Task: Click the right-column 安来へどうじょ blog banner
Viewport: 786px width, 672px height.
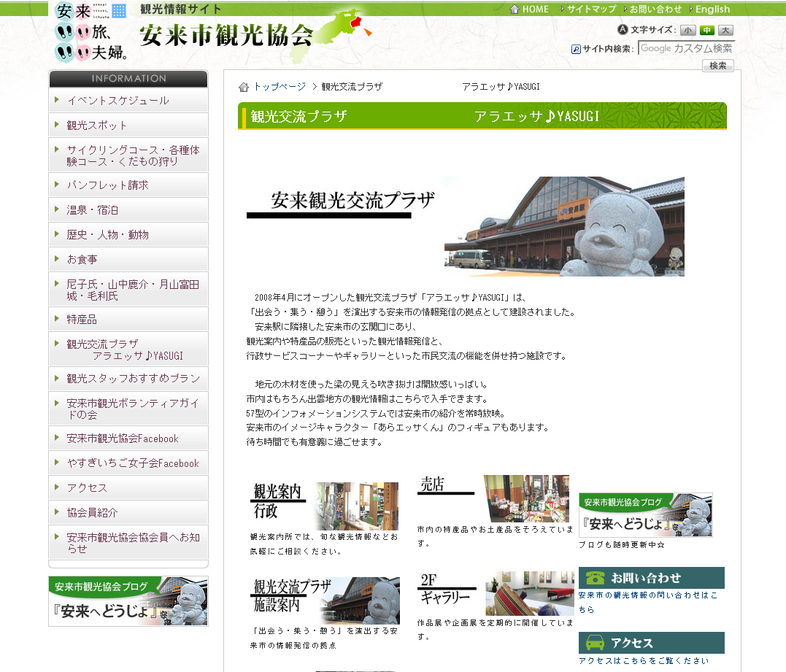Action: click(646, 514)
